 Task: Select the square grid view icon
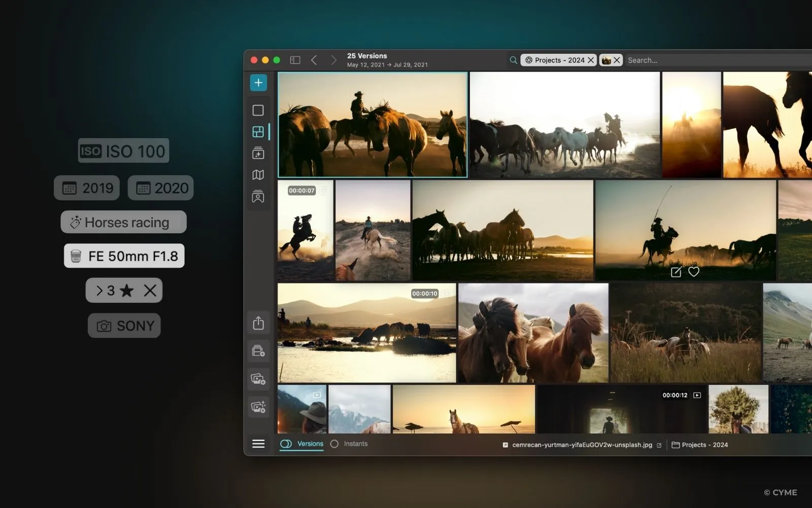coord(258,110)
